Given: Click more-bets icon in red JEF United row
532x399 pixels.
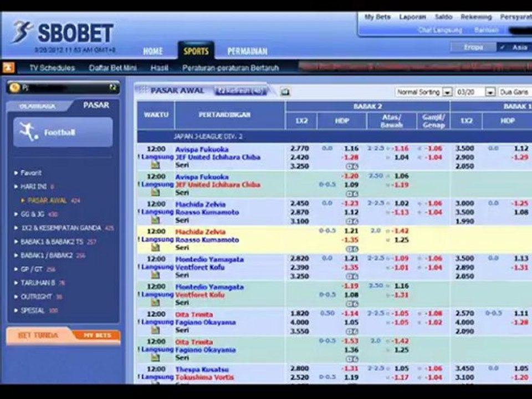Looking at the screenshot, I should (352, 194).
